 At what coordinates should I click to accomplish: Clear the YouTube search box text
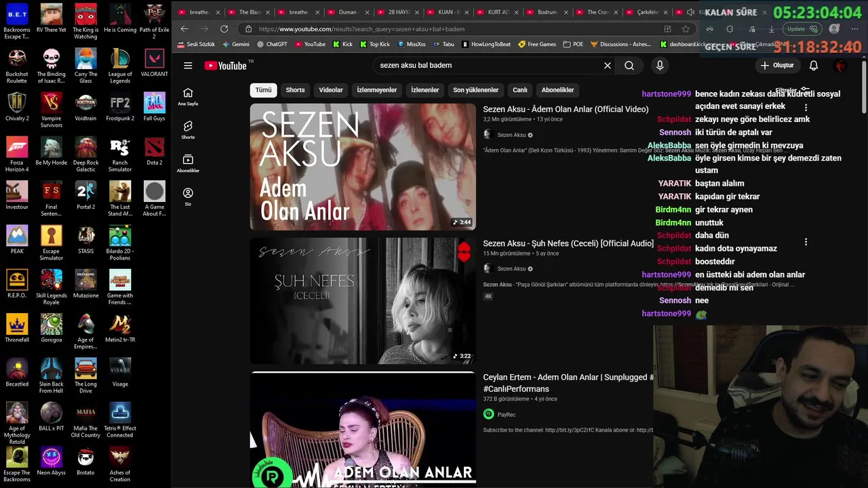[x=608, y=66]
